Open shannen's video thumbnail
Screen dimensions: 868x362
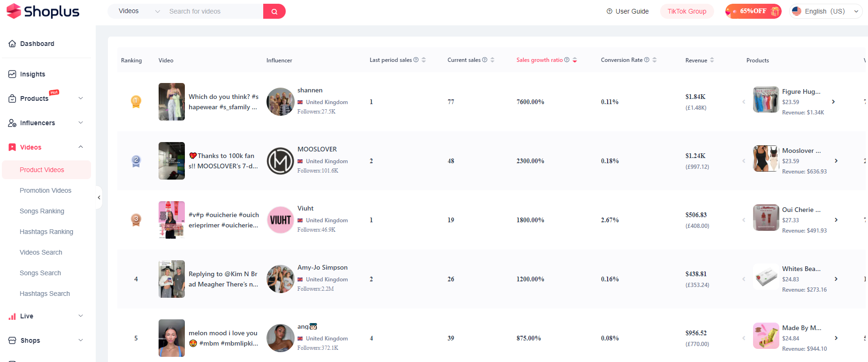click(172, 102)
